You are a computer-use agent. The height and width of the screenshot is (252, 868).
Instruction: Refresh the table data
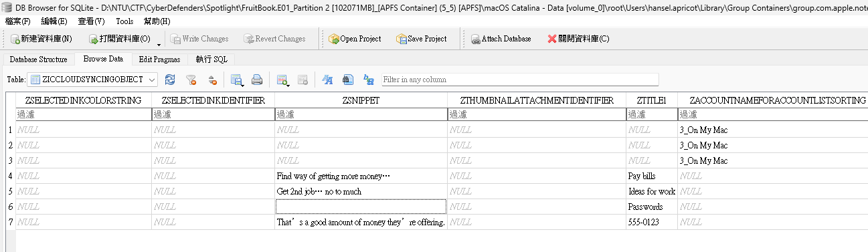pos(170,80)
